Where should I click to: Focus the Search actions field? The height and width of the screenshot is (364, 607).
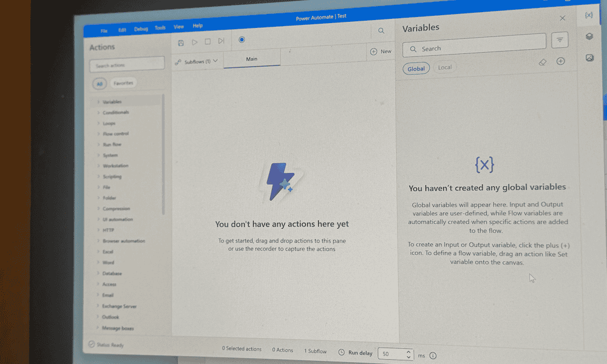[x=127, y=64]
